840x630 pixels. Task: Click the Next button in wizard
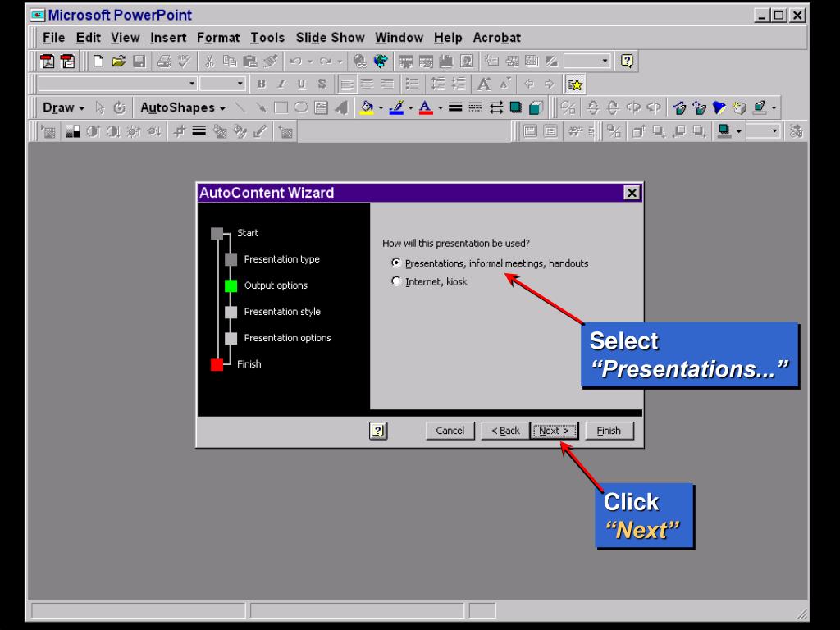click(x=554, y=431)
